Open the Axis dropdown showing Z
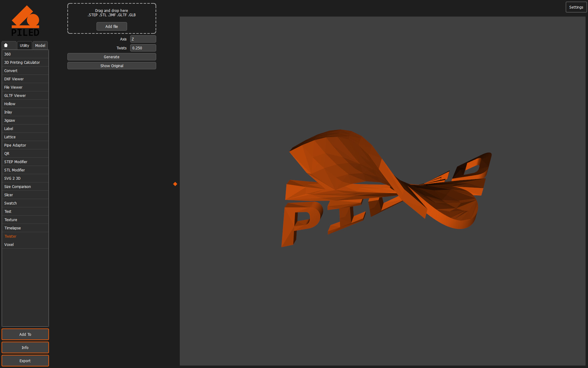Screen dimensions: 588x368 click(143, 39)
